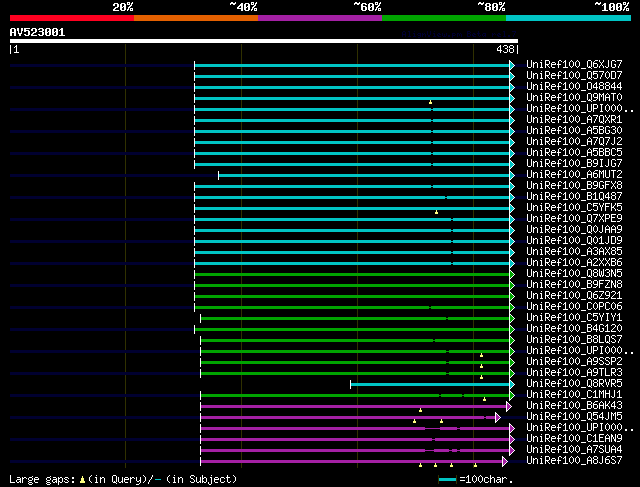Click the green arrowhead of the B4G120 row
This screenshot has width=640, height=487.
512,329
